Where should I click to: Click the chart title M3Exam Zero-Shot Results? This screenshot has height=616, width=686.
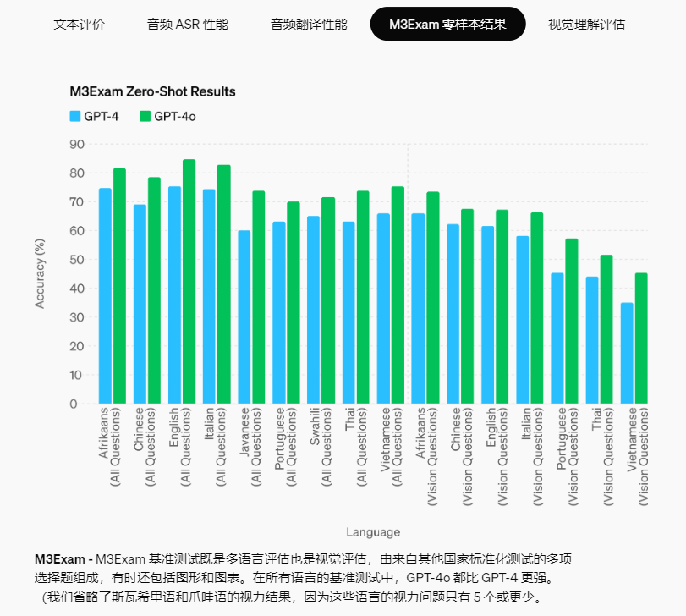[x=153, y=91]
